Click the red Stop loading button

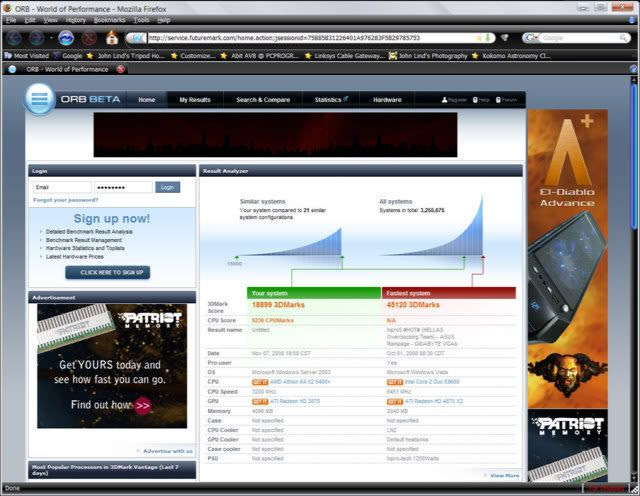point(89,38)
